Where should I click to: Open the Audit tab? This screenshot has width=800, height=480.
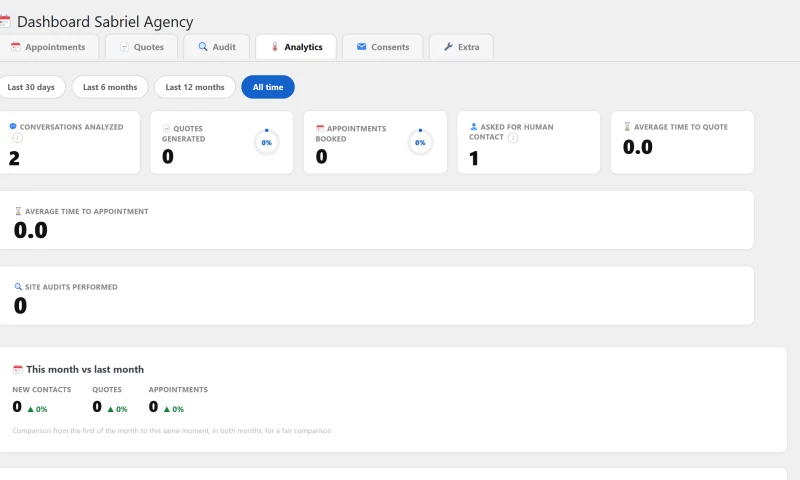point(217,47)
